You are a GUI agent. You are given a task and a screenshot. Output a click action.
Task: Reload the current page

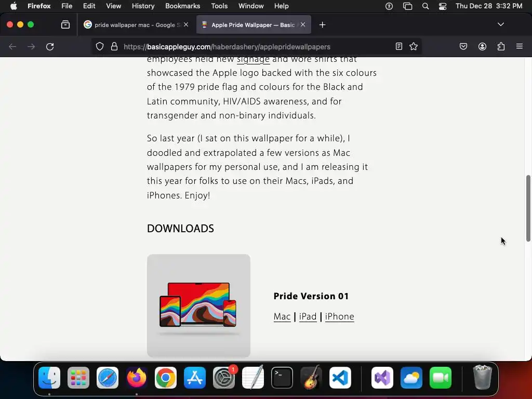click(x=50, y=46)
